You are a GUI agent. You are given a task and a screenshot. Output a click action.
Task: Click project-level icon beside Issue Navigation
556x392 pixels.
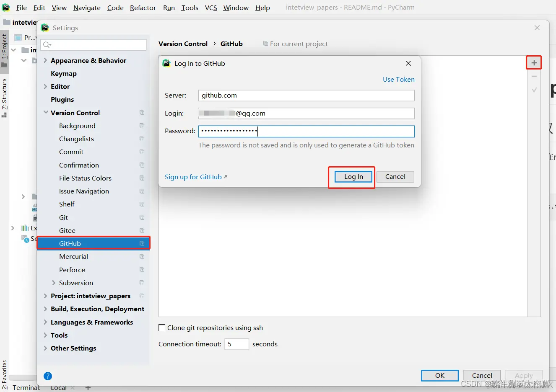142,191
